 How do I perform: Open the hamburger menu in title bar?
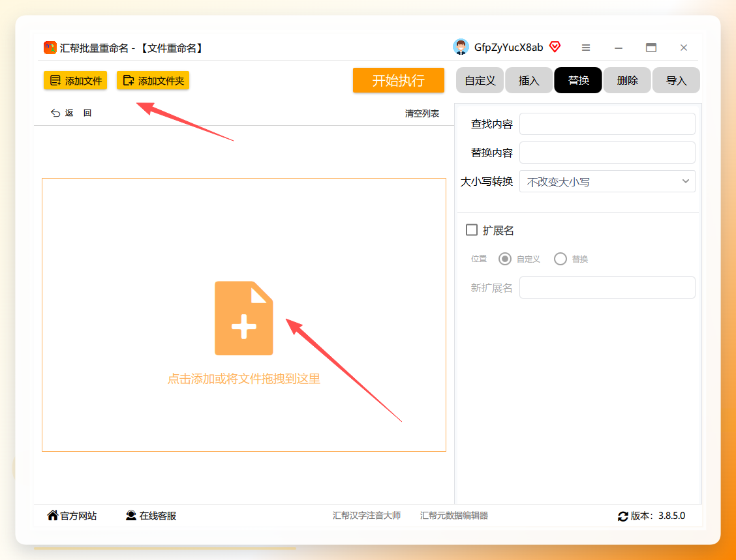tap(586, 48)
